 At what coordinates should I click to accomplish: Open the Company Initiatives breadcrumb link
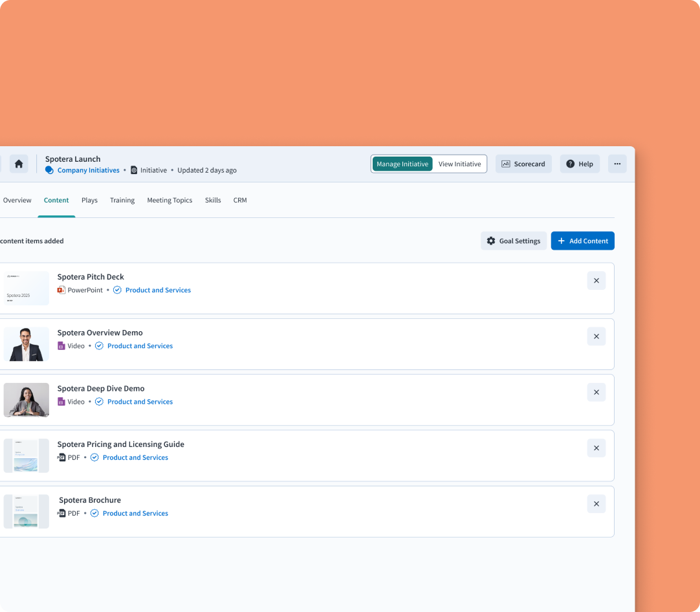pos(88,170)
